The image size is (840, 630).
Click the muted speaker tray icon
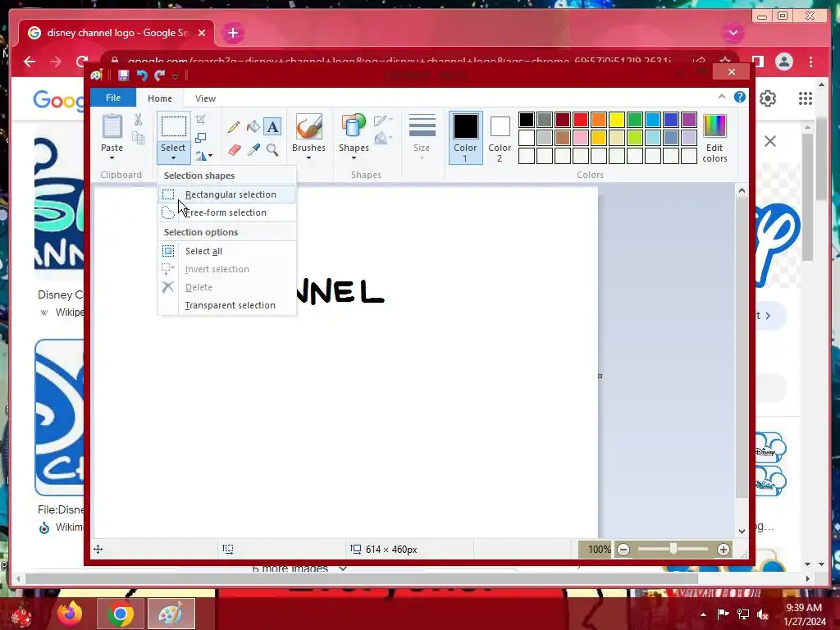pos(763,614)
